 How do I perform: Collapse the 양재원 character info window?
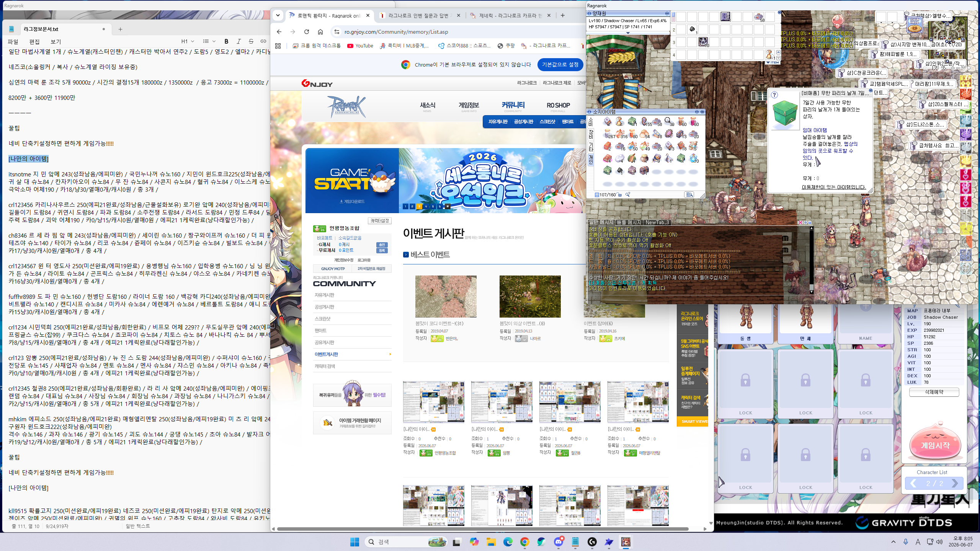[x=667, y=13]
